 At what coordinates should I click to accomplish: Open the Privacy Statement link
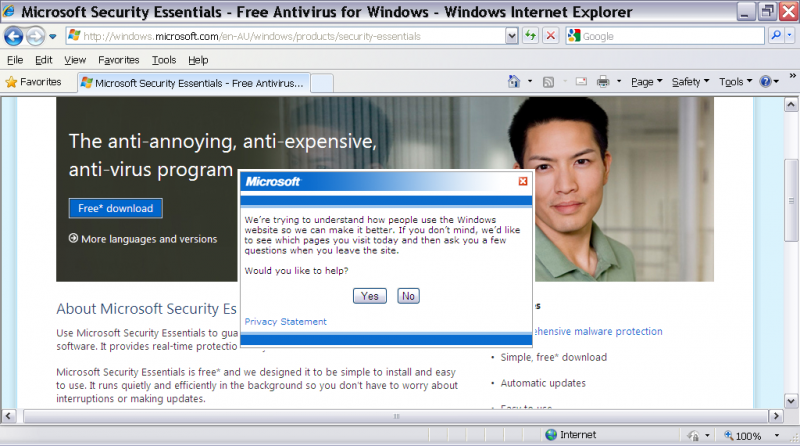286,321
